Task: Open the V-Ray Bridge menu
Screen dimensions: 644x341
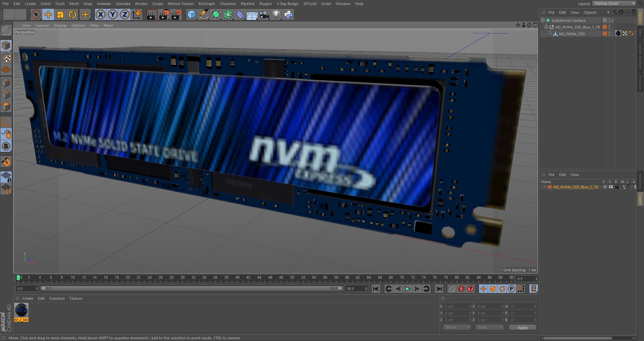Action: (287, 4)
